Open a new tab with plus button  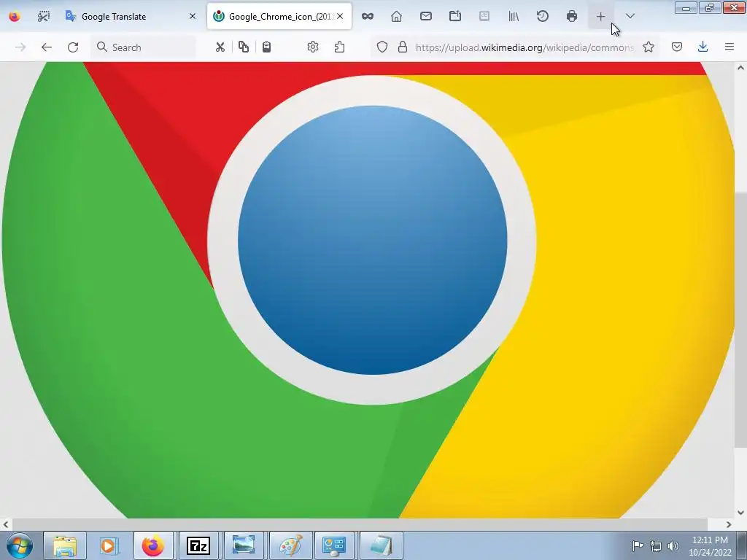pyautogui.click(x=601, y=17)
